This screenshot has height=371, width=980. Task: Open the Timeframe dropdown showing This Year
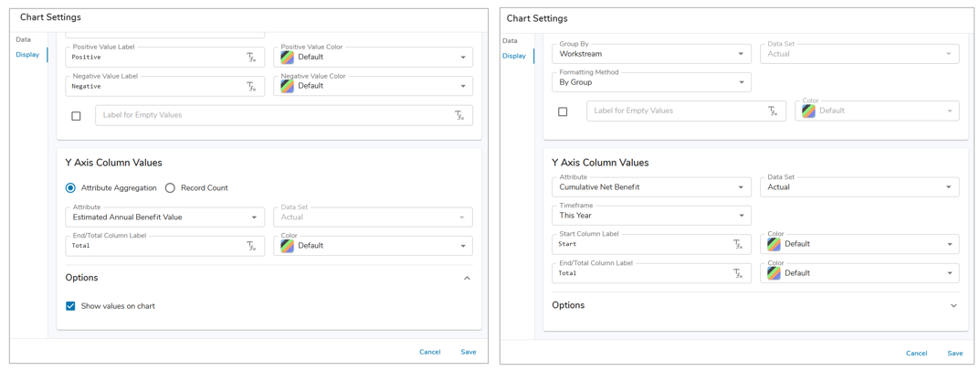tap(651, 216)
